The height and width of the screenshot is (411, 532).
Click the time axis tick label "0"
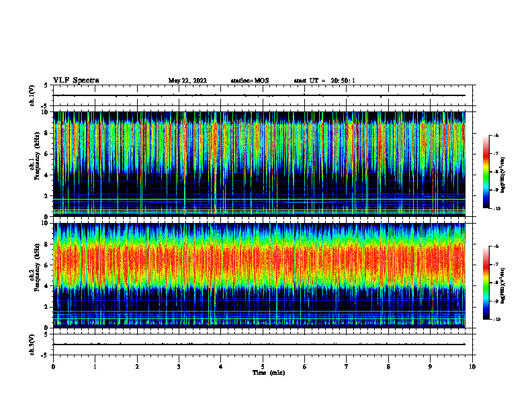pos(53,367)
